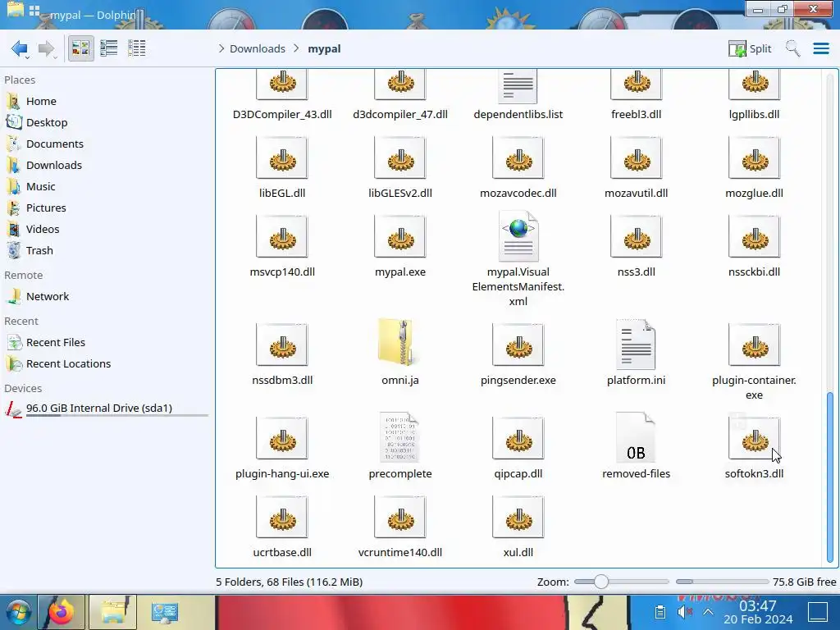Select mozavutil.dll file icon
This screenshot has width=840, height=630.
(637, 157)
